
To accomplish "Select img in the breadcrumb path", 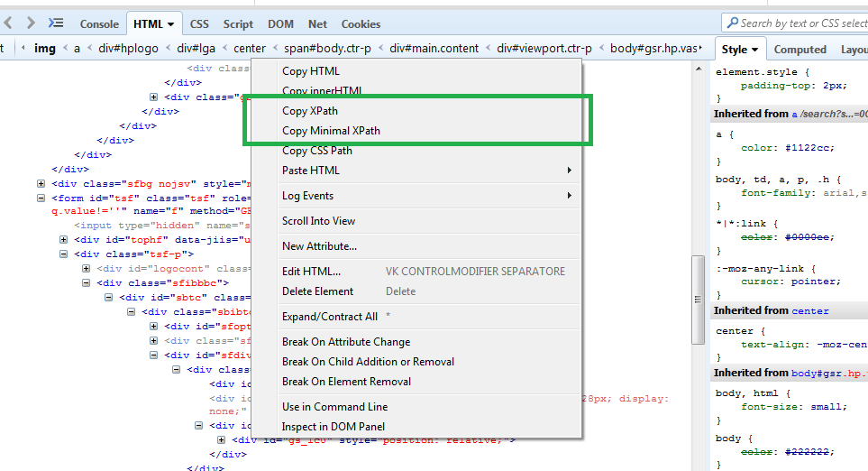I will pyautogui.click(x=45, y=48).
